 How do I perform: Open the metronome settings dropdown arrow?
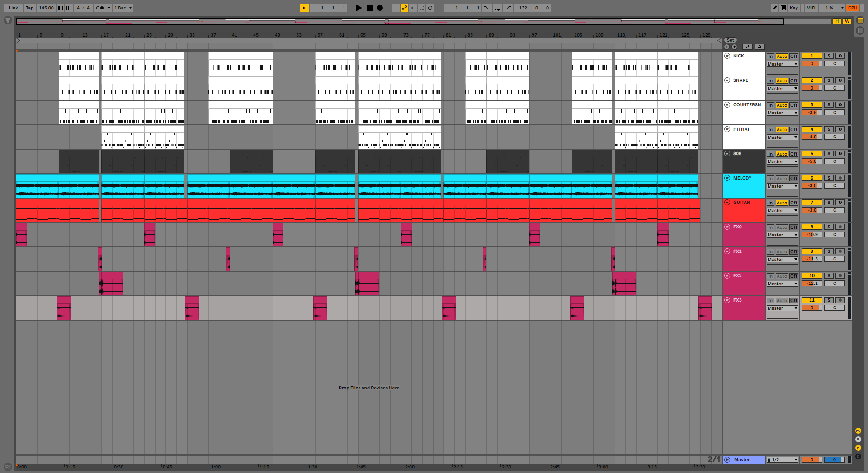pyautogui.click(x=109, y=8)
